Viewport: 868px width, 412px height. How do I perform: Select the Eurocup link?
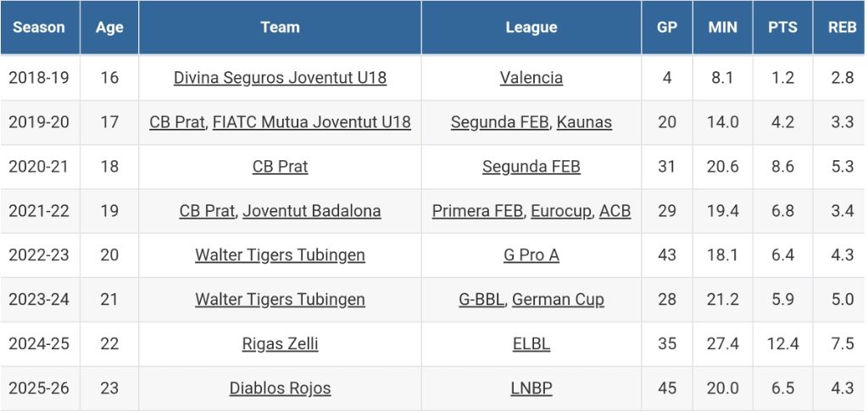click(x=561, y=211)
